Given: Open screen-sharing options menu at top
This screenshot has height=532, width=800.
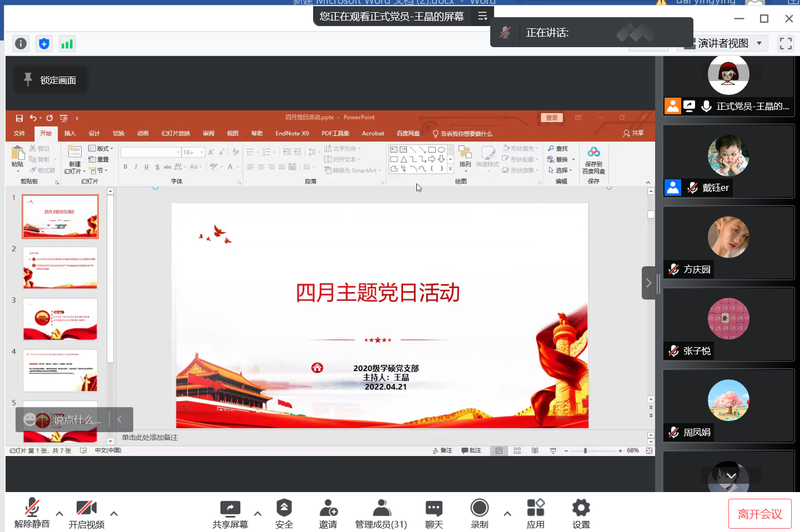Looking at the screenshot, I should pos(482,17).
